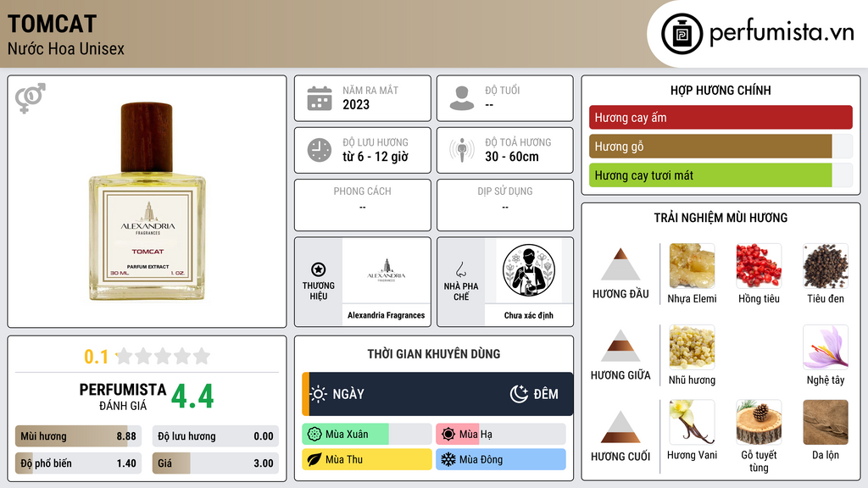Click the Tiêu đen black pepper image
Viewport: 868px width, 488px height.
(x=826, y=266)
